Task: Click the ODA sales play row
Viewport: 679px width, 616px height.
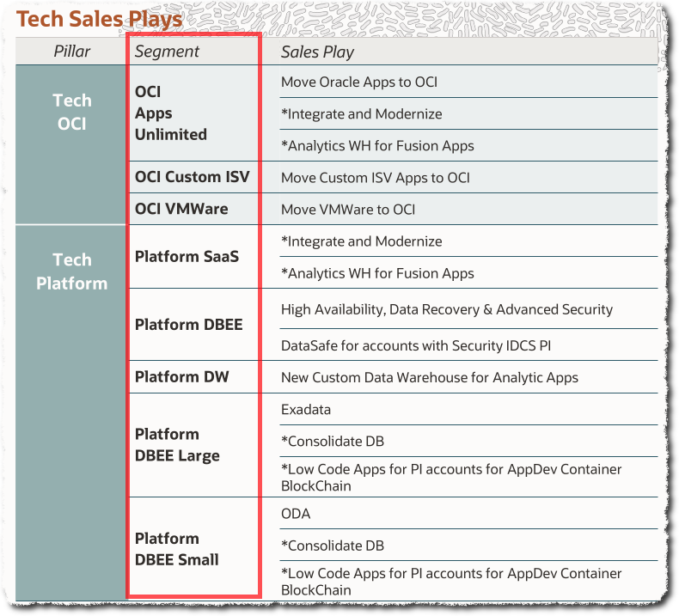Action: click(296, 514)
